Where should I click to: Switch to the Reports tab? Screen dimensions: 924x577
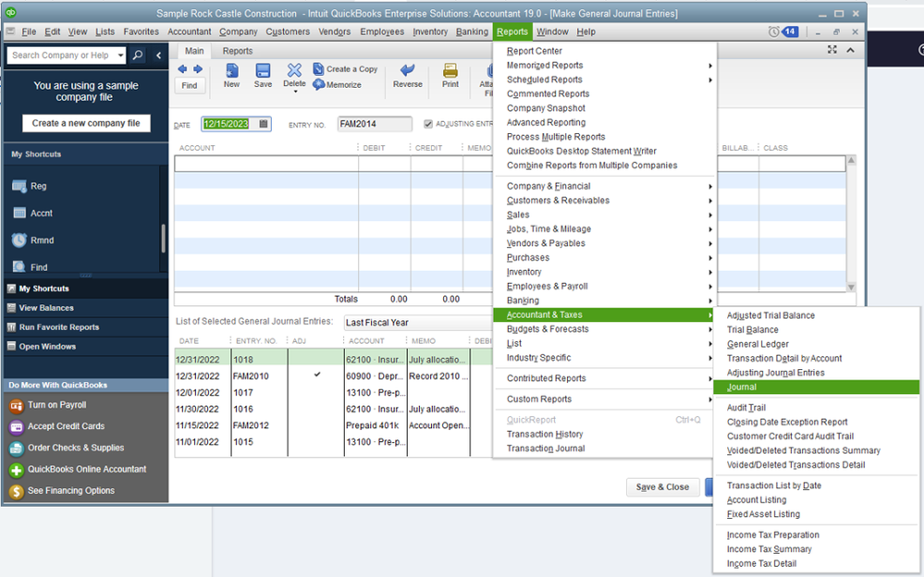coord(238,51)
